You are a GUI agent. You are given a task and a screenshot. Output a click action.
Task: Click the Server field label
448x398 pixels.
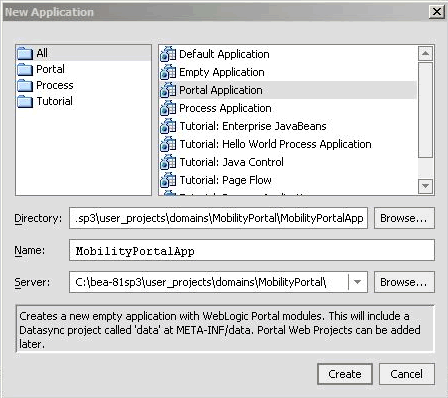[32, 282]
